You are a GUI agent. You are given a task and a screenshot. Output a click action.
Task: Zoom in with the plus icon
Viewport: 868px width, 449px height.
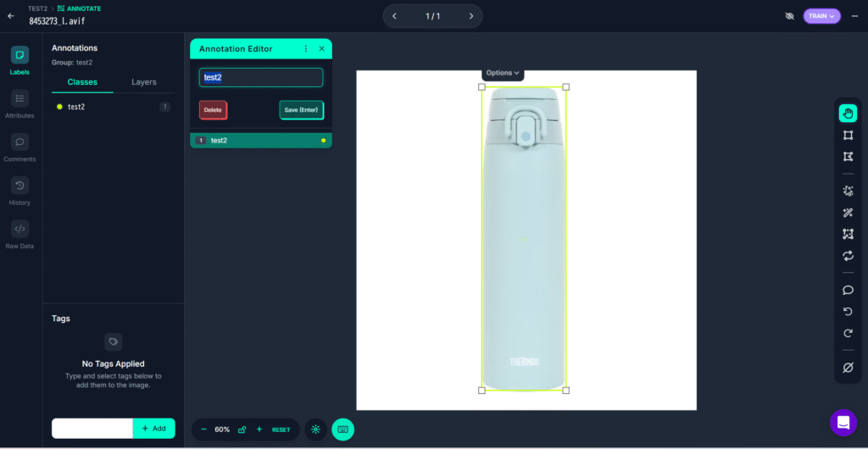[259, 430]
